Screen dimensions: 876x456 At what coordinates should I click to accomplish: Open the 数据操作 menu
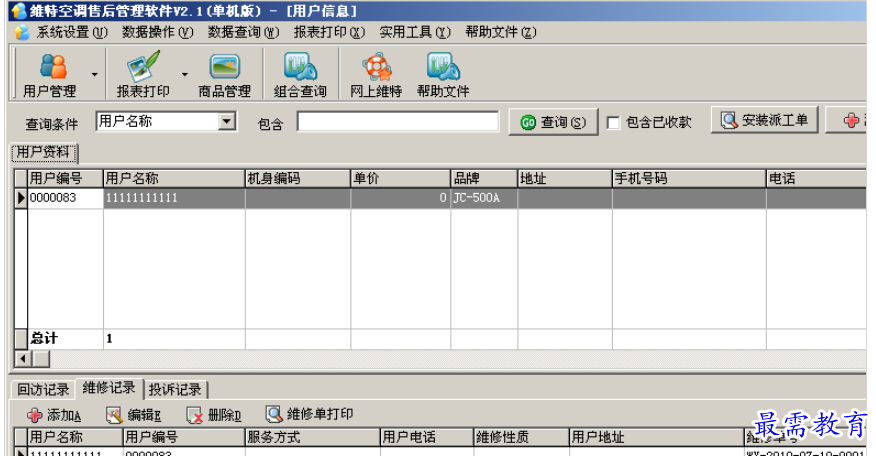[158, 32]
